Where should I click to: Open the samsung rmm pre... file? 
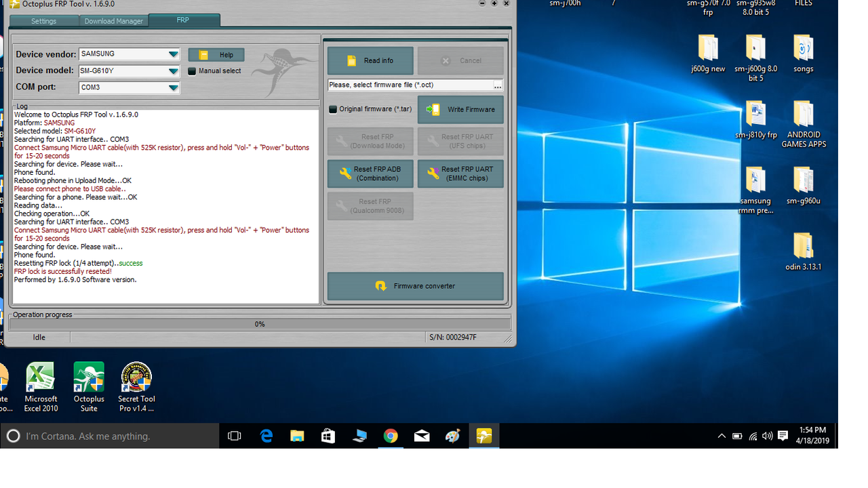[755, 190]
